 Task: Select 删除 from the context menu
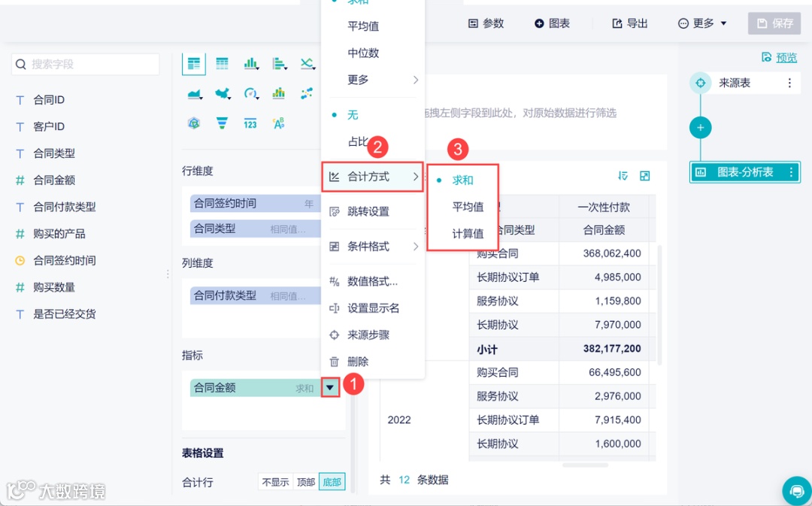click(x=358, y=362)
